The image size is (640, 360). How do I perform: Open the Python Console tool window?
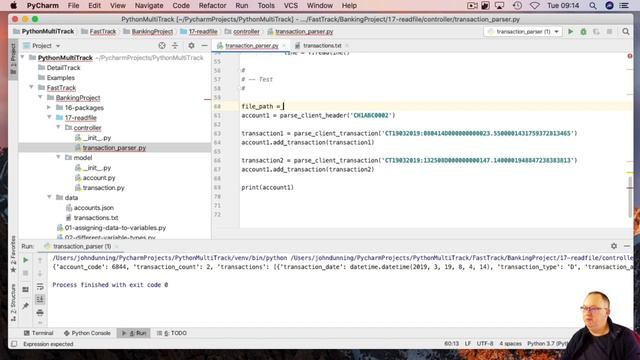pyautogui.click(x=87, y=333)
